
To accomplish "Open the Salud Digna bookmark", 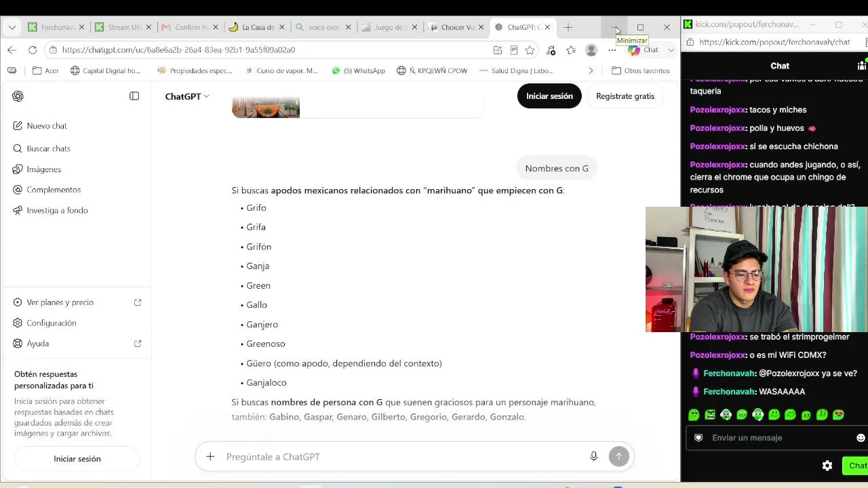I will point(515,70).
